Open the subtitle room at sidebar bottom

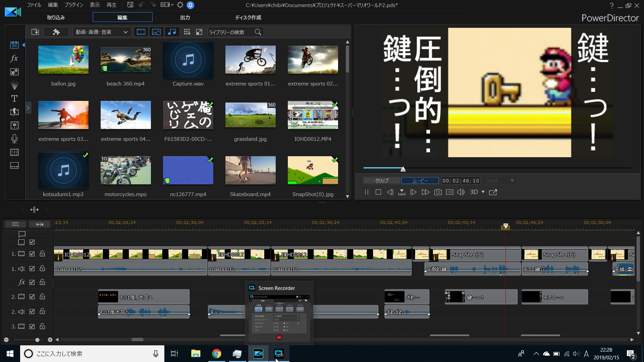coord(14,165)
